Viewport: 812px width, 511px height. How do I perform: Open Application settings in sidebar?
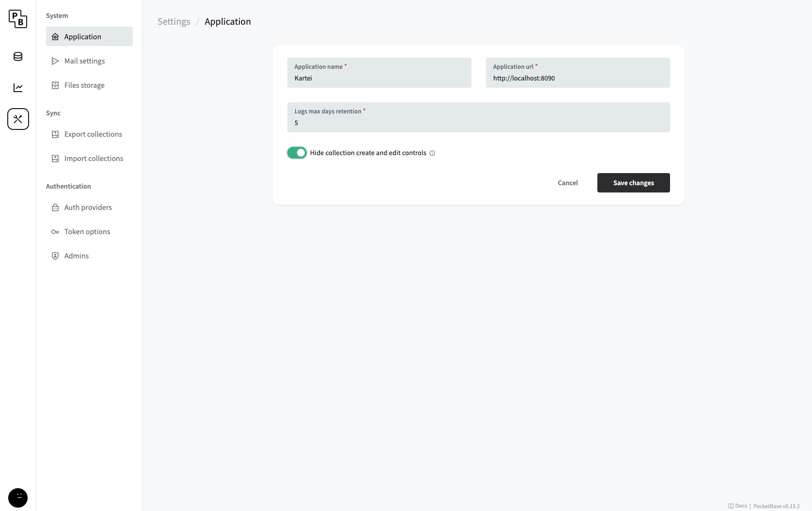[89, 36]
